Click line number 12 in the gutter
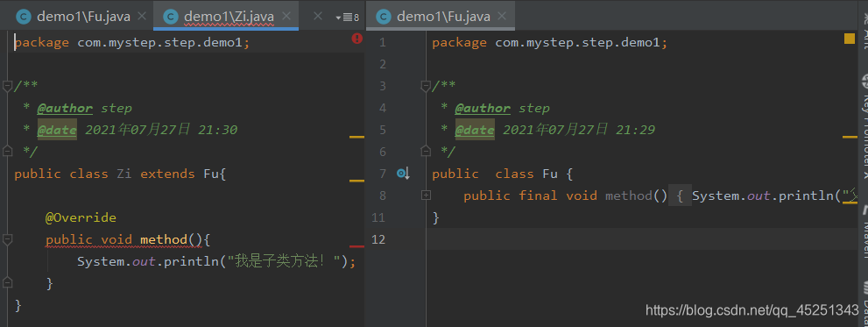This screenshot has width=868, height=327. pyautogui.click(x=378, y=239)
